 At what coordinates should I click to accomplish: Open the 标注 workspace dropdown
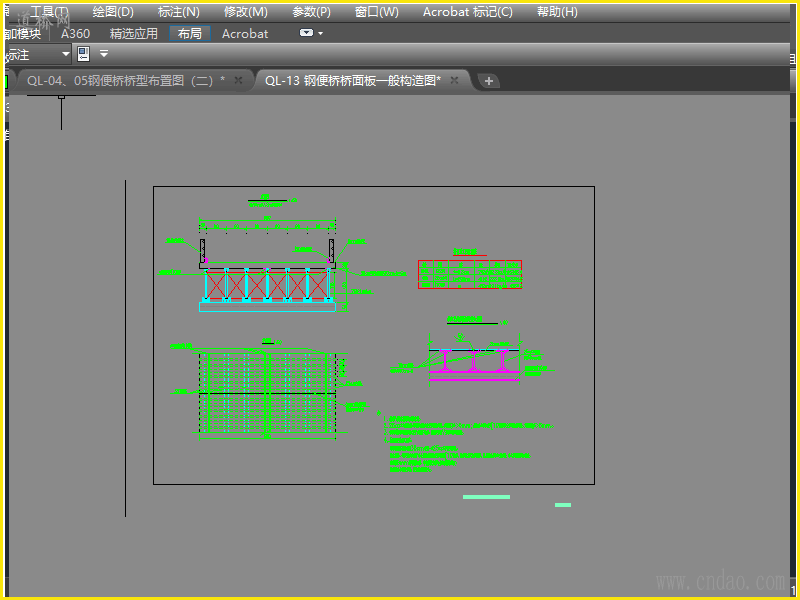(x=66, y=54)
